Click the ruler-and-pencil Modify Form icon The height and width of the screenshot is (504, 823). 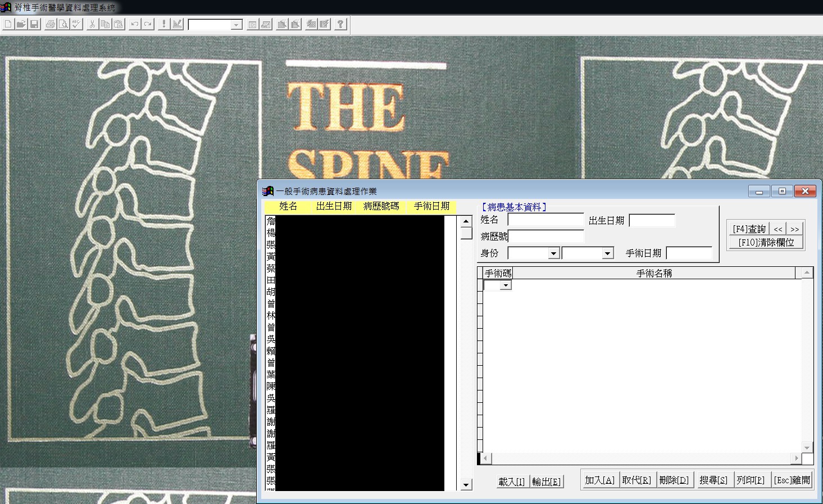point(177,24)
